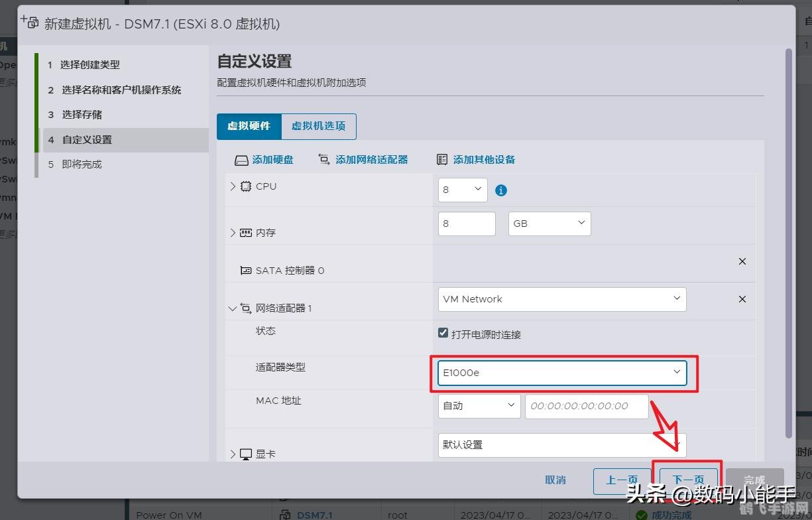Click the CPU hardware icon

pos(246,186)
